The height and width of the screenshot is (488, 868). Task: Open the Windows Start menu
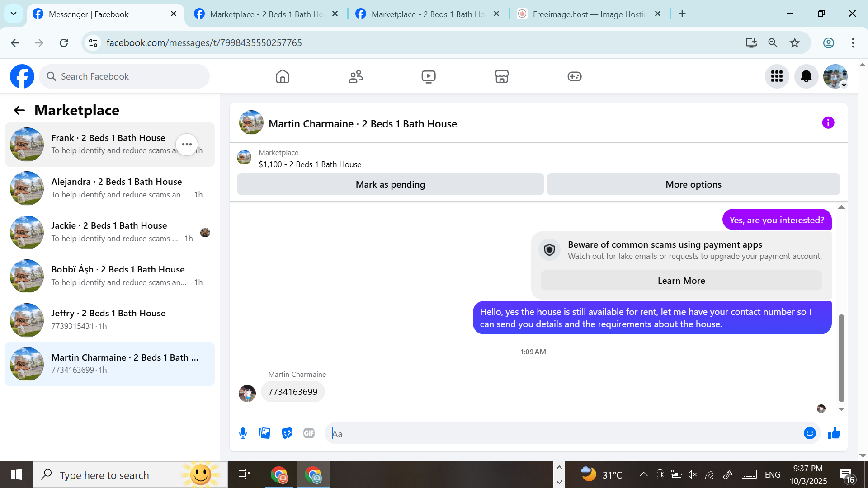pyautogui.click(x=16, y=474)
